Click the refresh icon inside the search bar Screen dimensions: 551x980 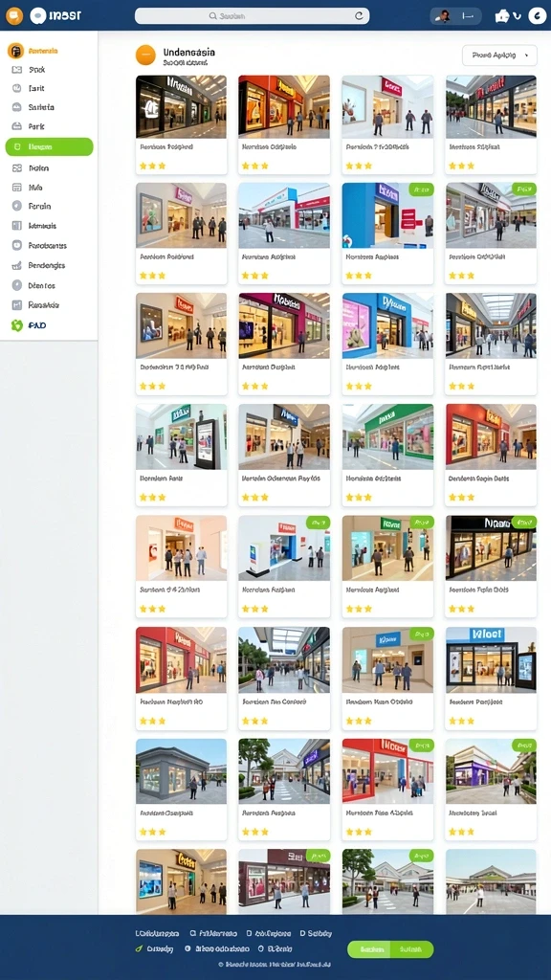[360, 16]
